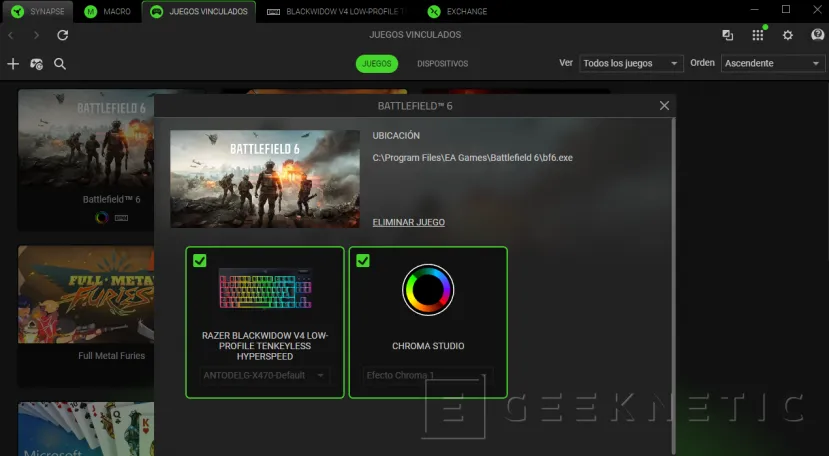The image size is (829, 456).
Task: Minimize the Synapse window
Action: pyautogui.click(x=754, y=10)
